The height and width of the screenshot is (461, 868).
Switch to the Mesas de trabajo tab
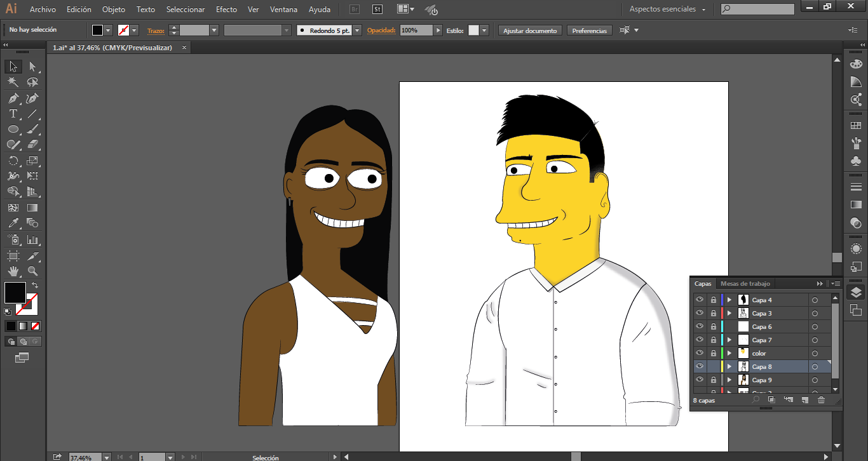pos(745,283)
